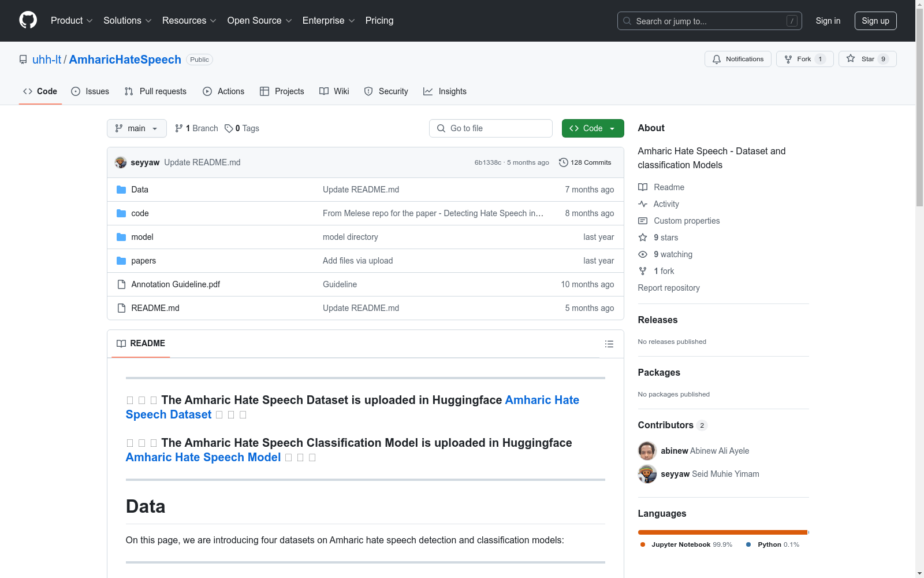Follow the Amharic Hate Speech Model link
The height and width of the screenshot is (578, 924).
coord(203,457)
